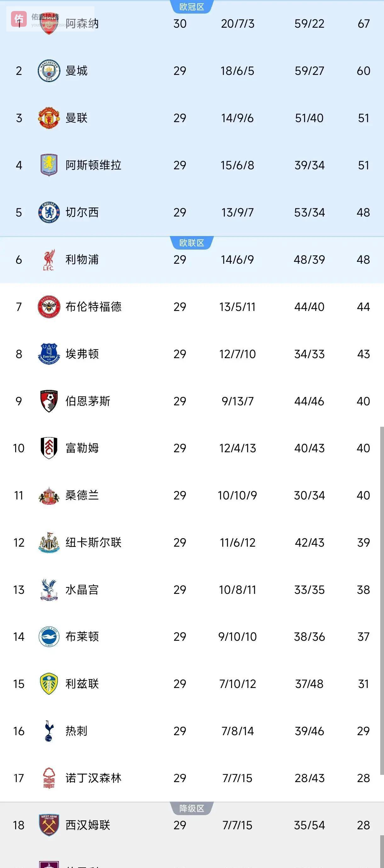Select the 欧联区 zone label
384x868 pixels.
click(191, 243)
